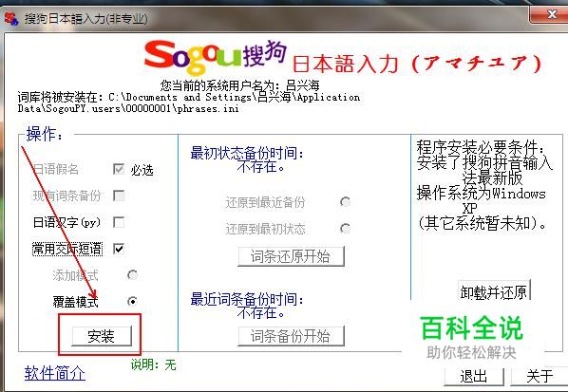Choose 还原到最初状态 radio option
The image size is (568, 392).
coord(345,229)
